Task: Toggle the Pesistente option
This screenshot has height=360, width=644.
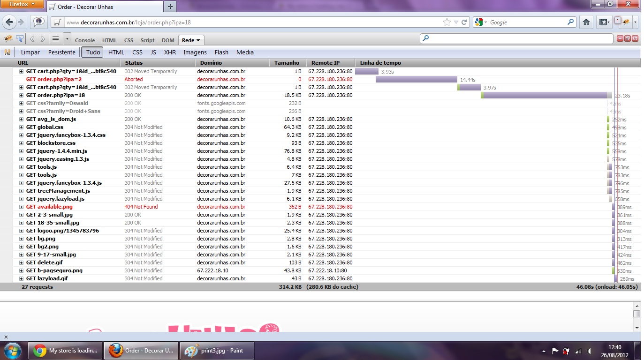Action: point(62,52)
